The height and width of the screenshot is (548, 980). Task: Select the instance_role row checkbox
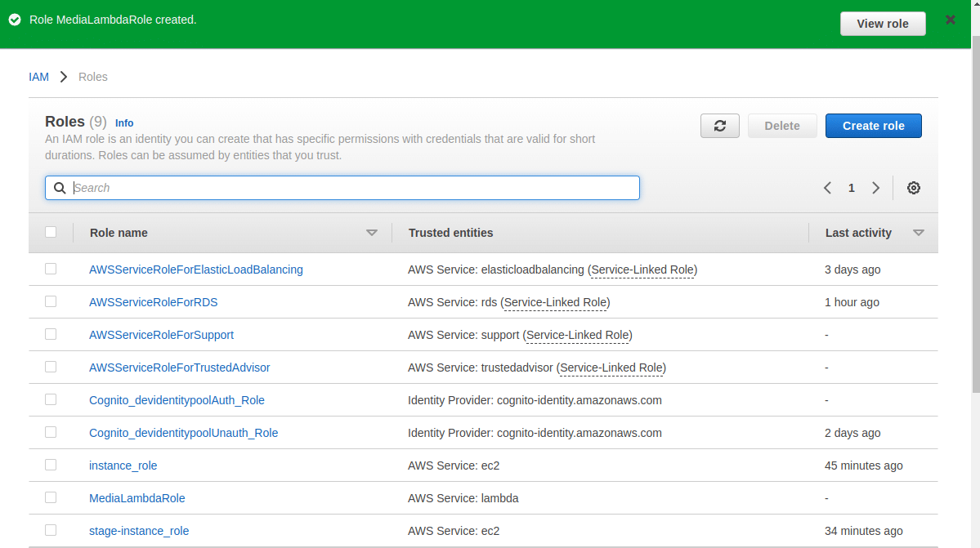click(51, 465)
